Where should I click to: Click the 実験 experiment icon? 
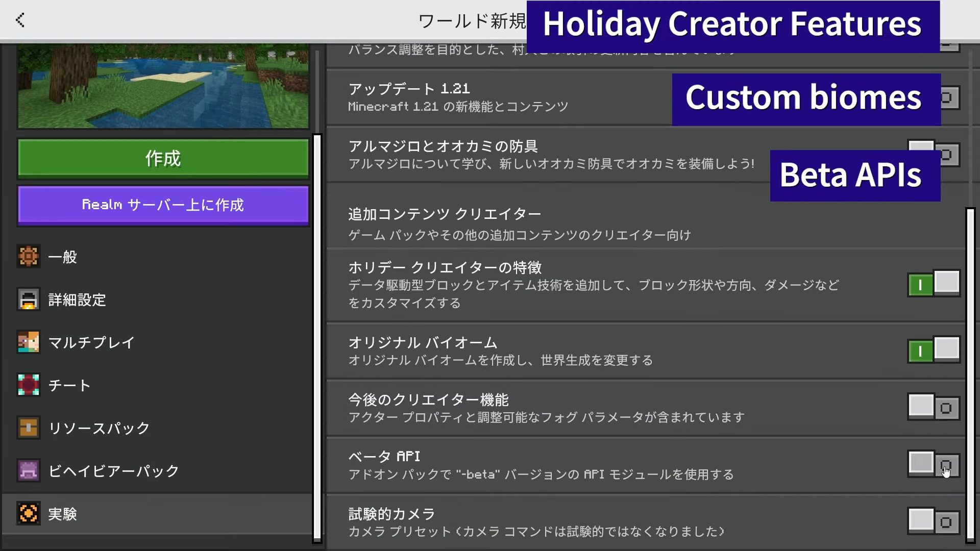click(29, 513)
